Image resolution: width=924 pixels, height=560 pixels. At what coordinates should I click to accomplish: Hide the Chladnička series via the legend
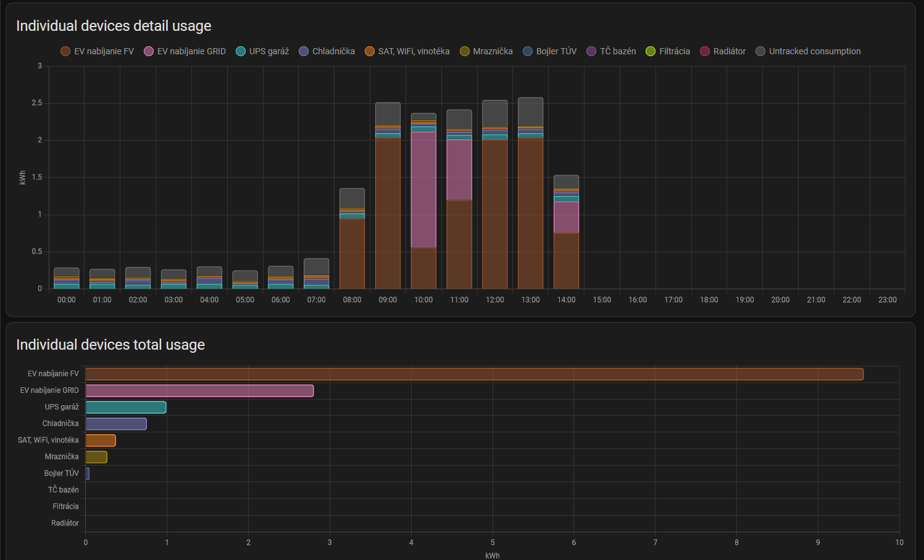327,51
